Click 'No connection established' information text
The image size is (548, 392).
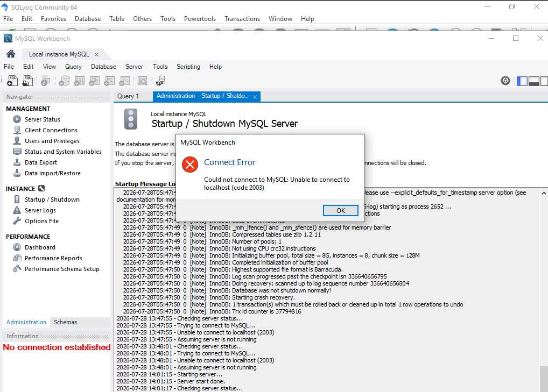click(57, 347)
